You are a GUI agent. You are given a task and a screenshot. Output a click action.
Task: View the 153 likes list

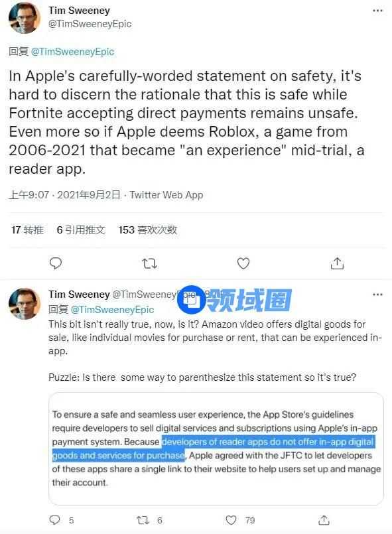pyautogui.click(x=147, y=230)
